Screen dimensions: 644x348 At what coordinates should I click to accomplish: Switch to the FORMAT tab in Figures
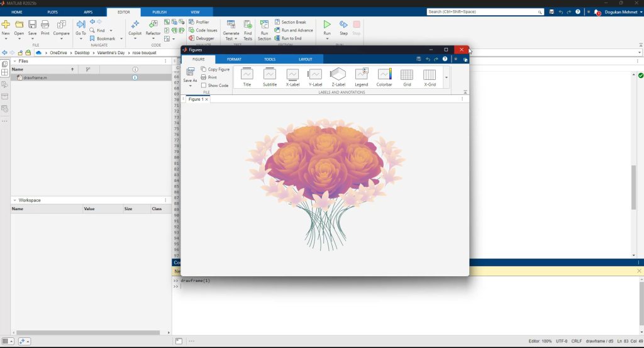(234, 59)
